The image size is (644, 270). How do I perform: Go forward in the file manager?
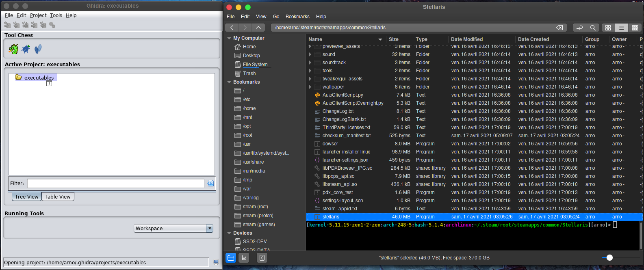pos(245,28)
